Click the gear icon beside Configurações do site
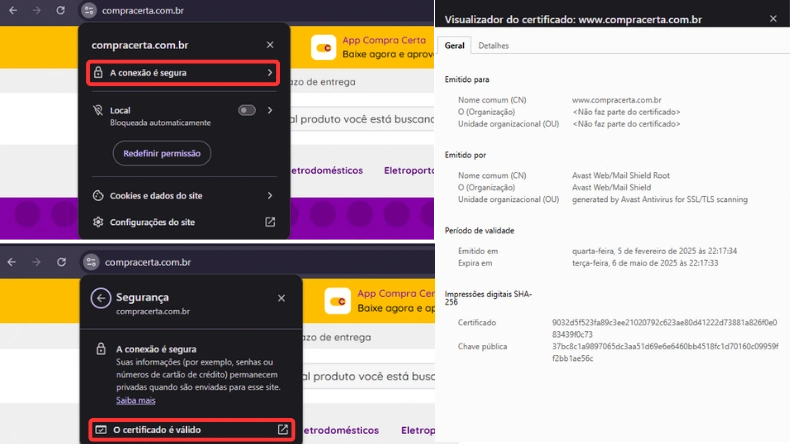 98,222
